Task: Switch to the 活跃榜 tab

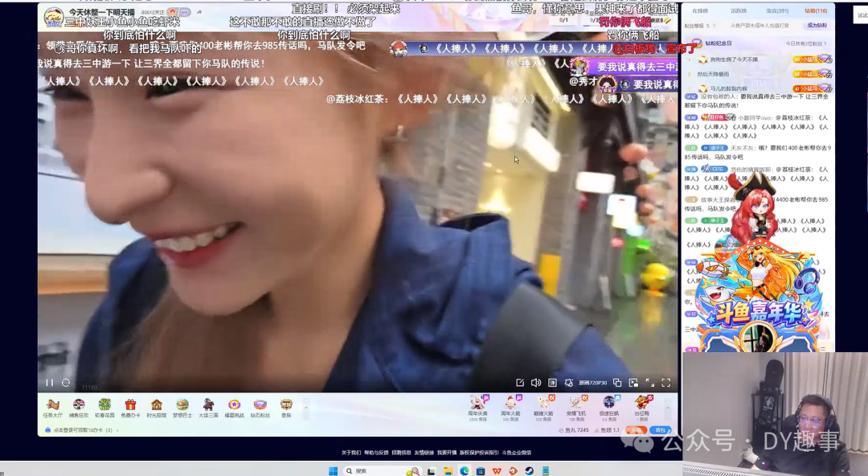Action: point(739,10)
